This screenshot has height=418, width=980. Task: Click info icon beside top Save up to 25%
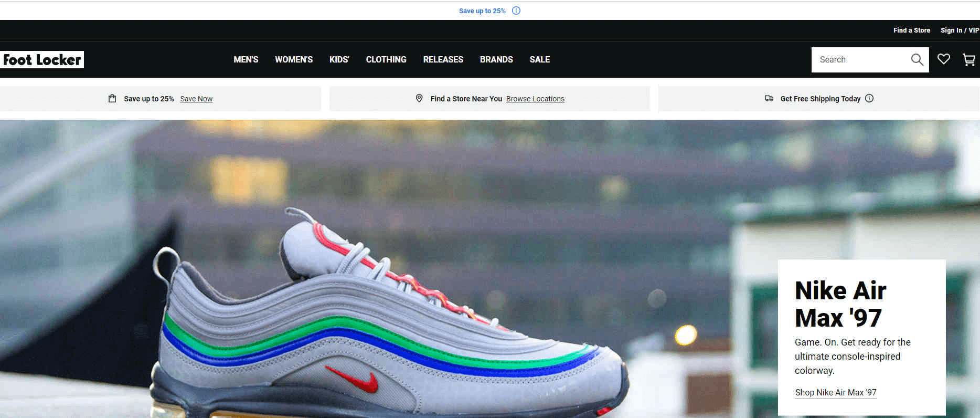[516, 11]
